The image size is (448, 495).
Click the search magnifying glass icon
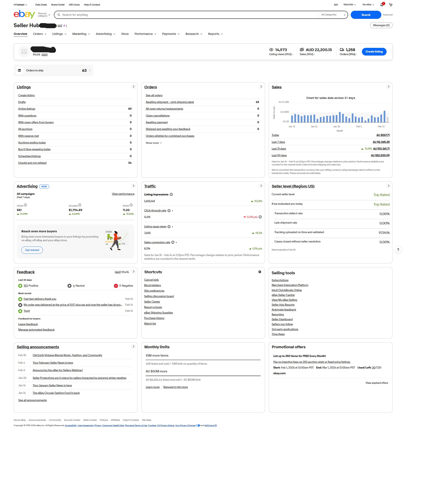click(59, 15)
